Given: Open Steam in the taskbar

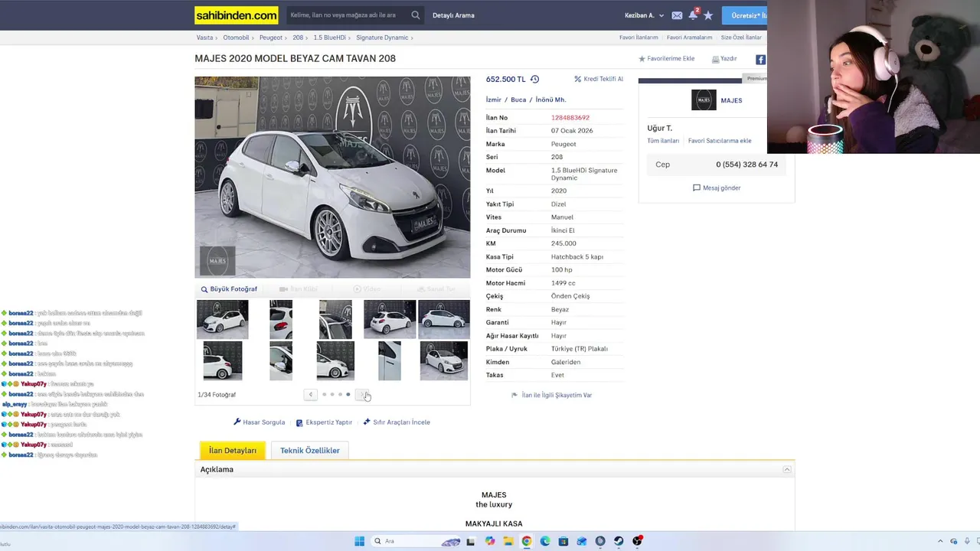Looking at the screenshot, I should click(x=619, y=541).
